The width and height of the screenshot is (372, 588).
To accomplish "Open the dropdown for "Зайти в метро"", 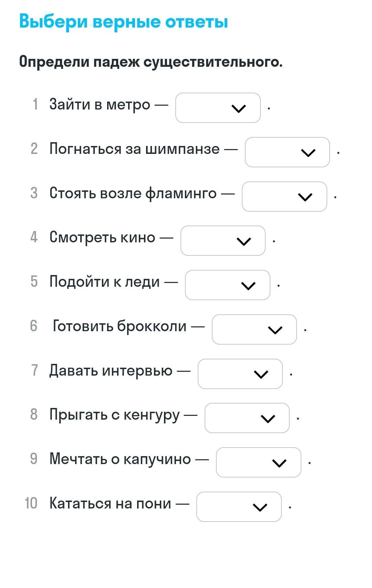I will point(218,108).
